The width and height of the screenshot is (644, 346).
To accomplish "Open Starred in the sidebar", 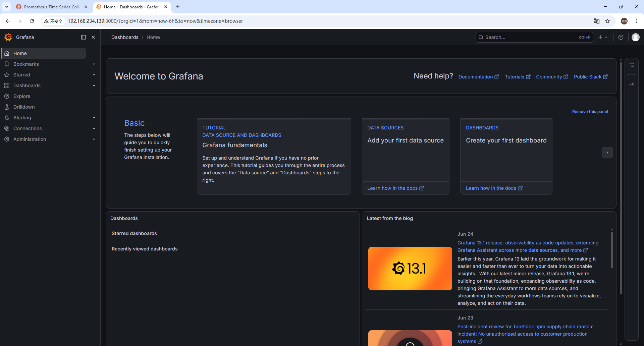I will pos(22,75).
